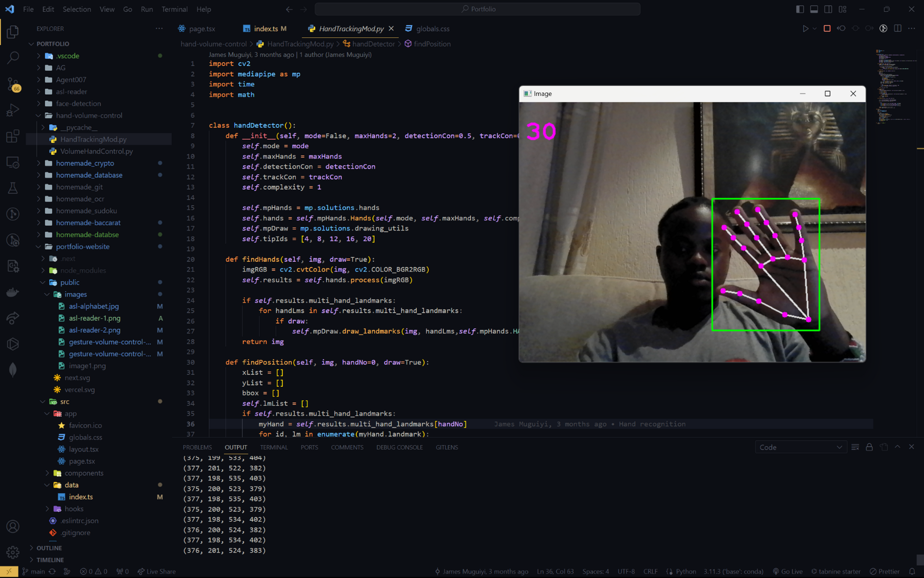The height and width of the screenshot is (578, 924).
Task: Open the Accounts menu
Action: (x=13, y=526)
